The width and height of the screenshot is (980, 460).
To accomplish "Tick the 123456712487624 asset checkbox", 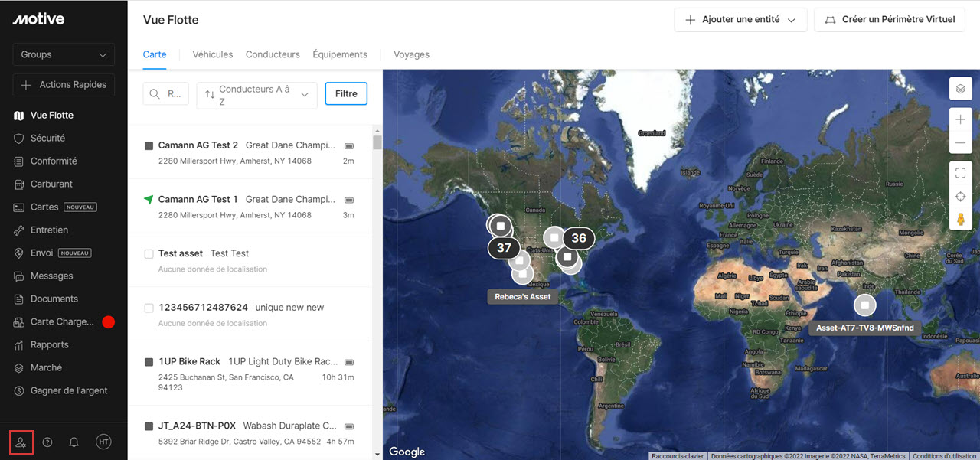I will pos(149,308).
